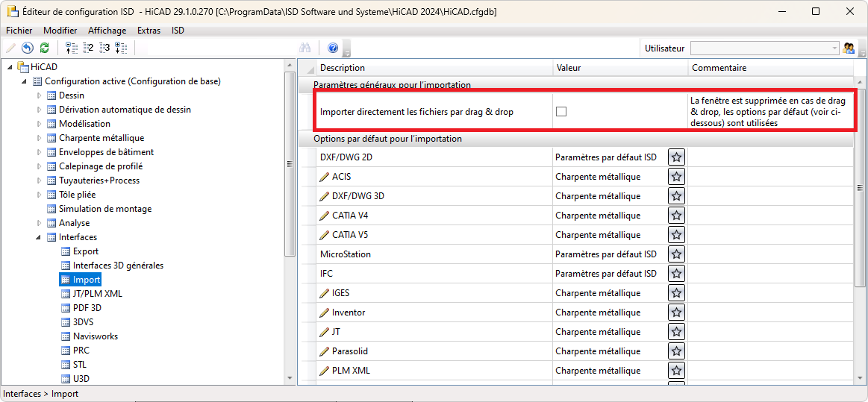Expand the Tôle pliée tree node

coord(40,195)
